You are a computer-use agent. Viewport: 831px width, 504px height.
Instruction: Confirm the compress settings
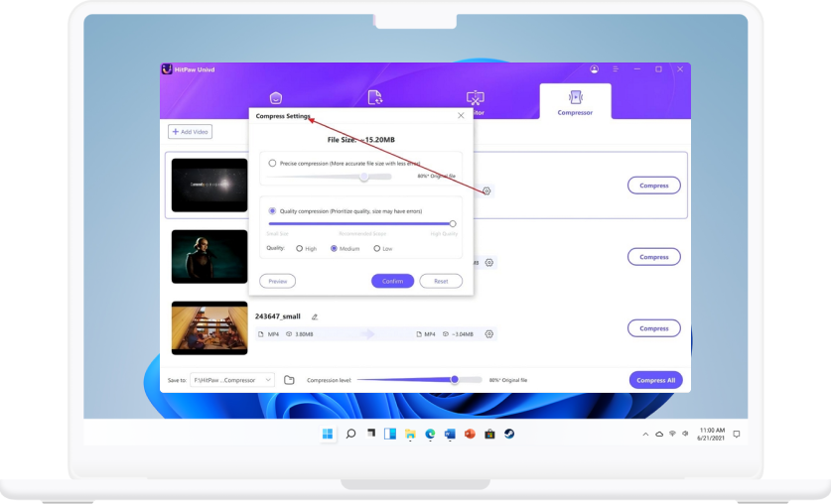(393, 281)
